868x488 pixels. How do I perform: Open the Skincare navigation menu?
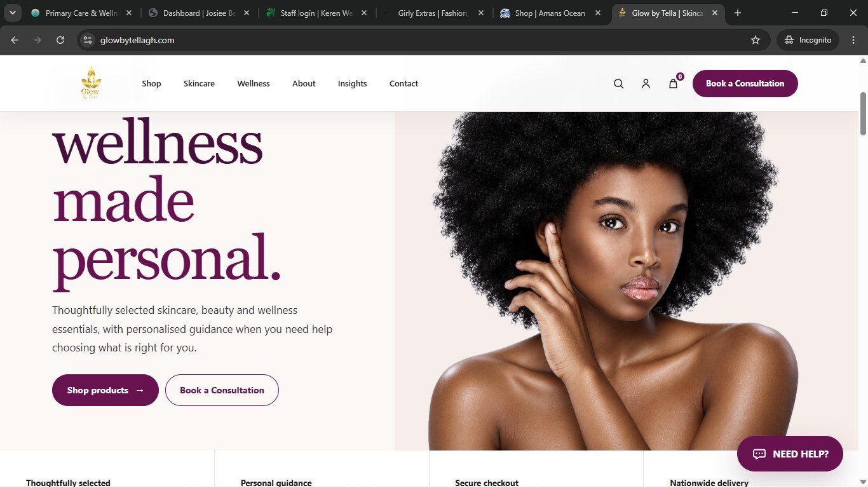(x=199, y=84)
